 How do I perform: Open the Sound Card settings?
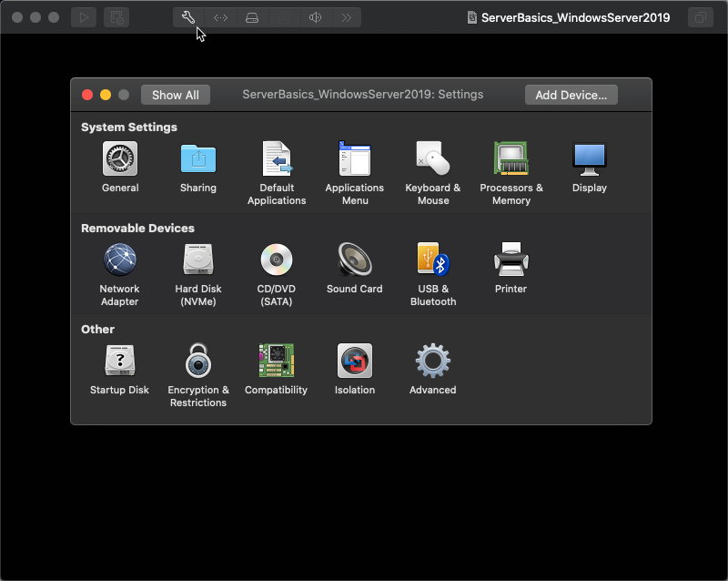pyautogui.click(x=354, y=260)
